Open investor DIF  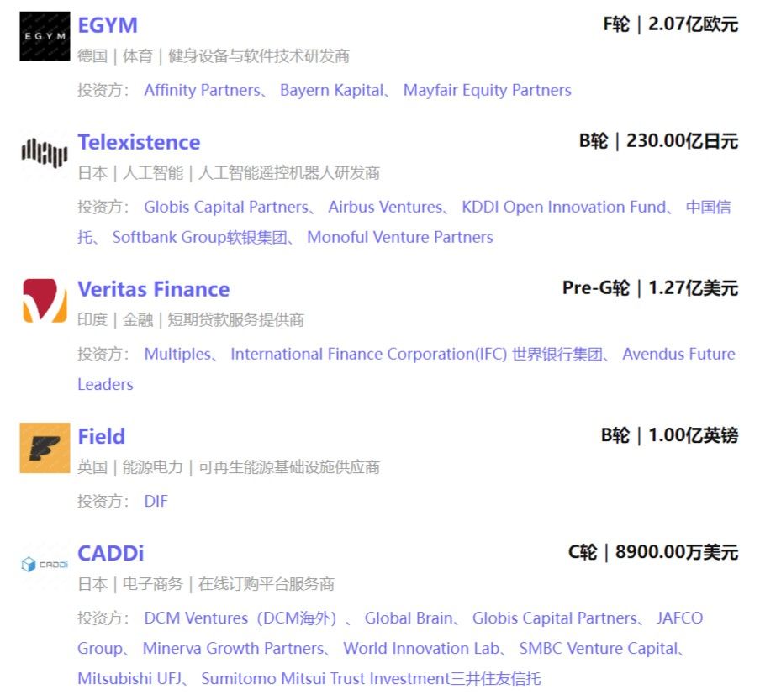(156, 502)
